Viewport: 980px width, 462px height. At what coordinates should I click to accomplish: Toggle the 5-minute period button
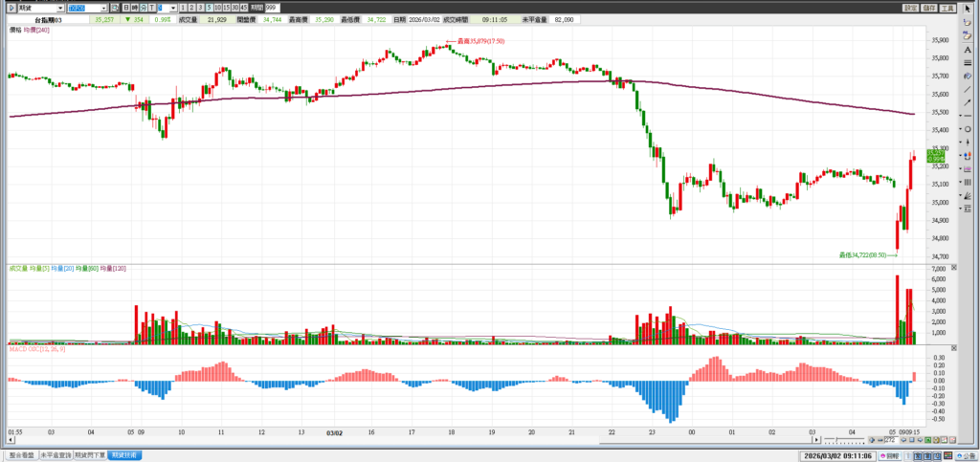click(209, 8)
